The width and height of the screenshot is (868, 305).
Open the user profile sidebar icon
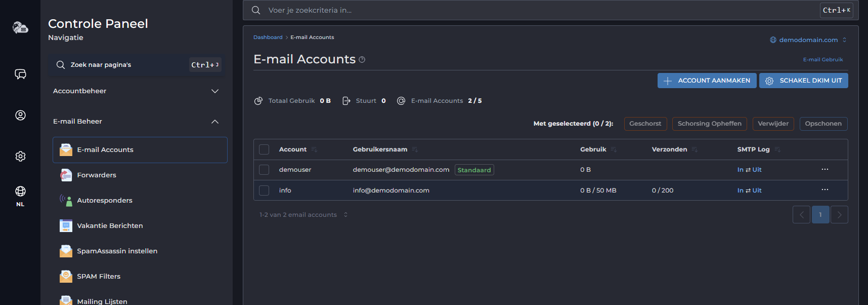(x=20, y=116)
